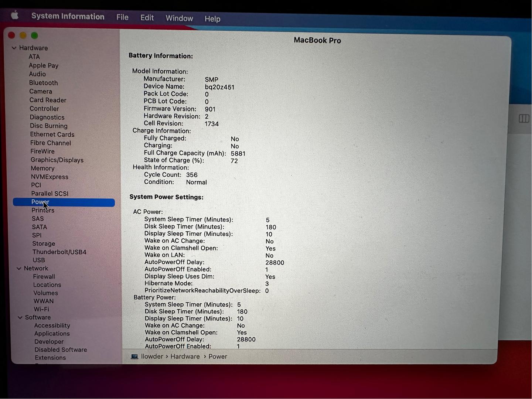
Task: Open the Edit menu
Action: tap(147, 18)
